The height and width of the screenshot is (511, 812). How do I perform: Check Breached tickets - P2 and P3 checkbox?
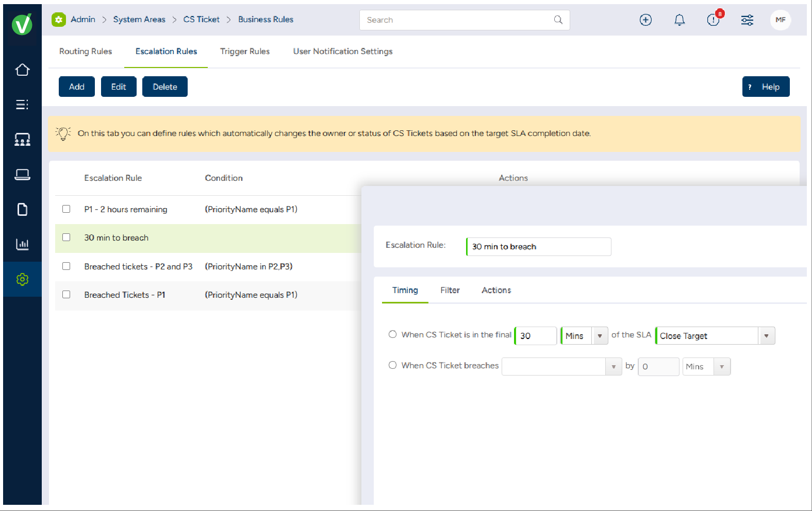point(66,266)
